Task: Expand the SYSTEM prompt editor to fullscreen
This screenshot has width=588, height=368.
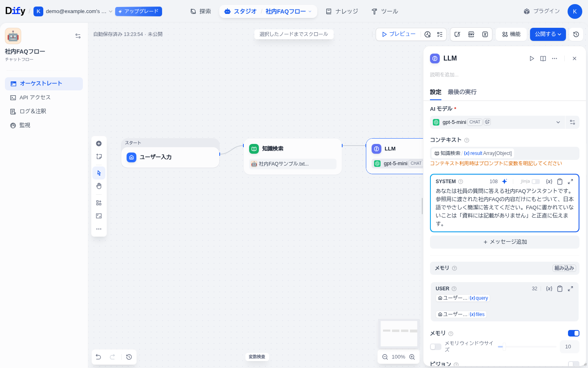Action: [570, 182]
